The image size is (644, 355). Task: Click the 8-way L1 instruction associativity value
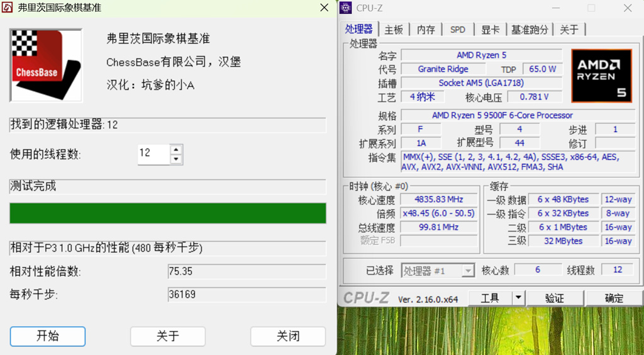click(618, 213)
